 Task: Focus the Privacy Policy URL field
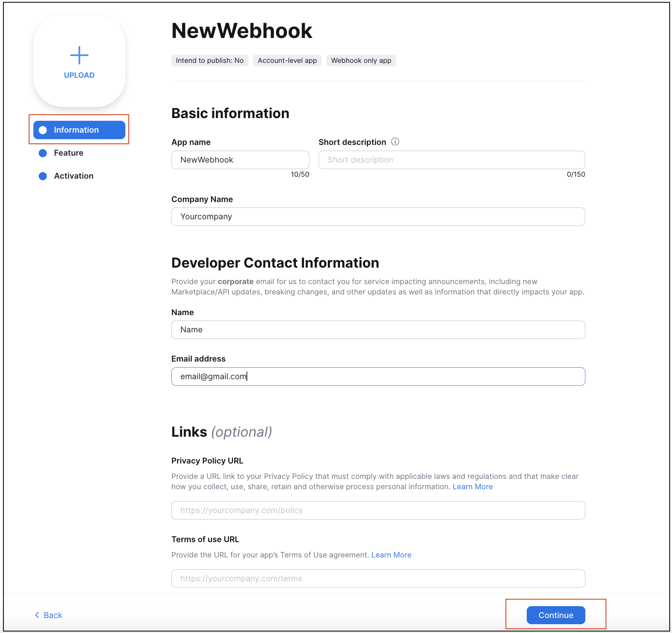pos(378,510)
